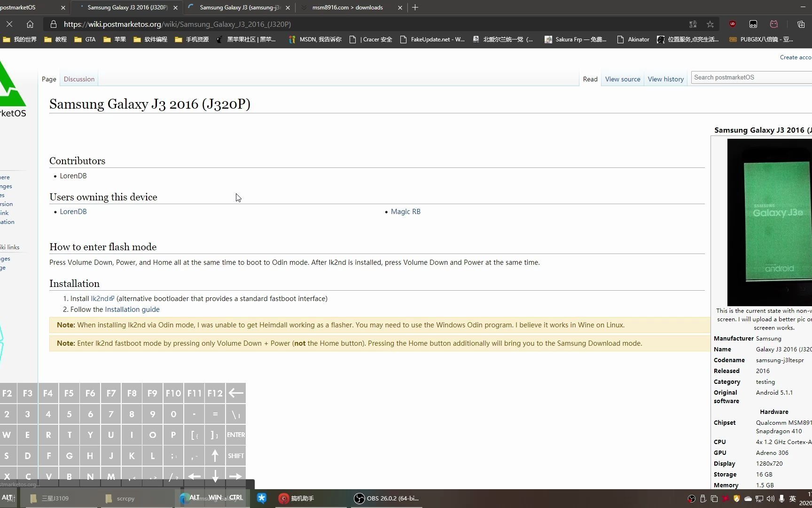This screenshot has height=508, width=812.
Task: Open the Collections panel
Action: click(x=801, y=24)
